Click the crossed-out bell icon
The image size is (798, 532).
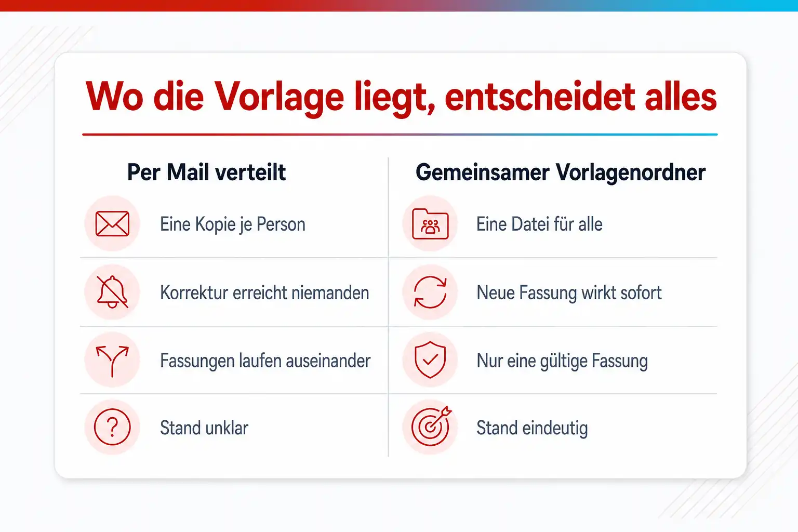click(112, 292)
